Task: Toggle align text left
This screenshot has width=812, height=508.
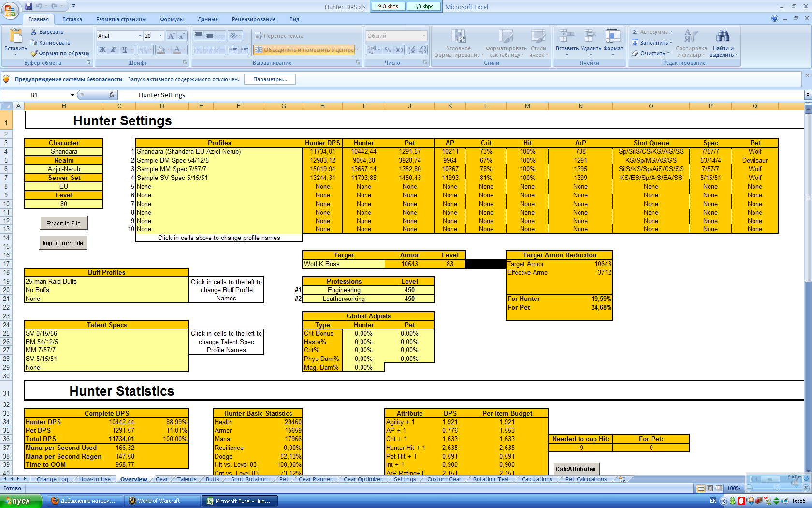Action: (198, 50)
